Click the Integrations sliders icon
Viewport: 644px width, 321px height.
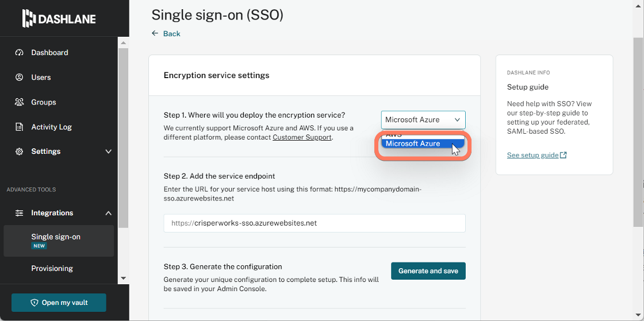(20, 213)
